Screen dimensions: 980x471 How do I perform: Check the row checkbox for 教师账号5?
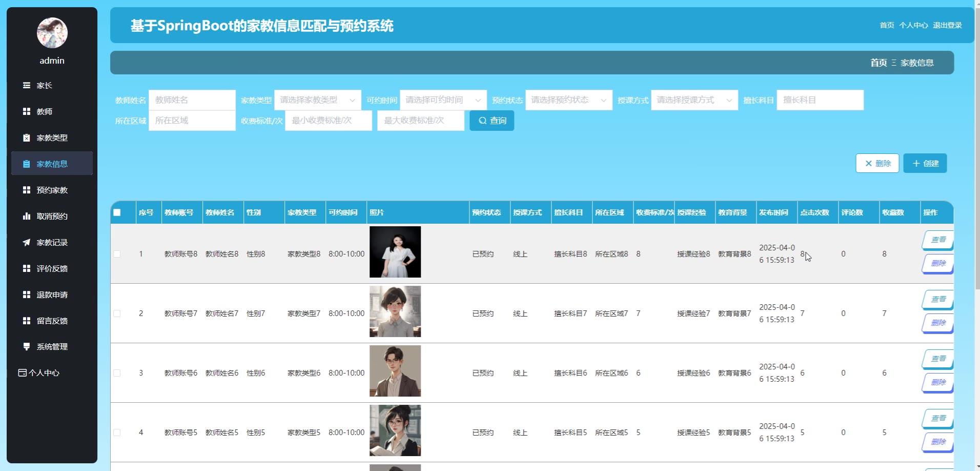(x=117, y=433)
